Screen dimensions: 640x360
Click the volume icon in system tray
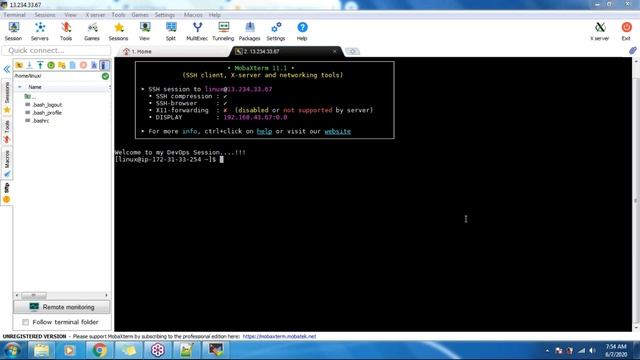[x=592, y=351]
